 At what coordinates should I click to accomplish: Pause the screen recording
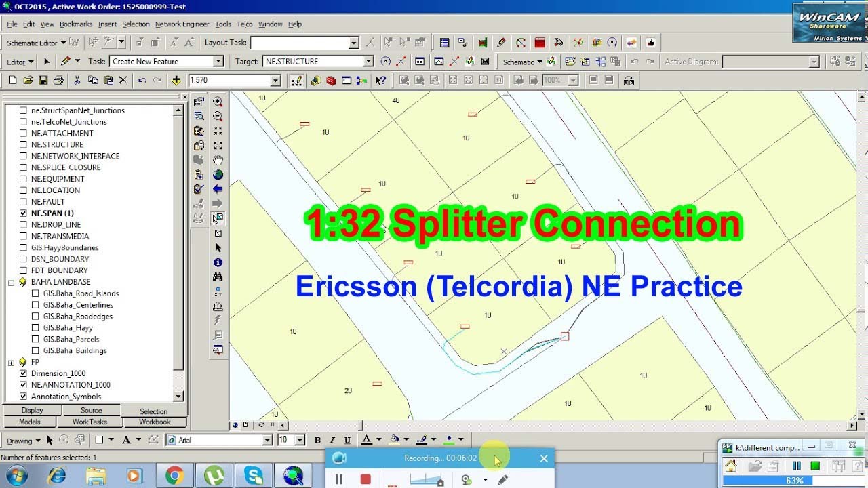(339, 479)
